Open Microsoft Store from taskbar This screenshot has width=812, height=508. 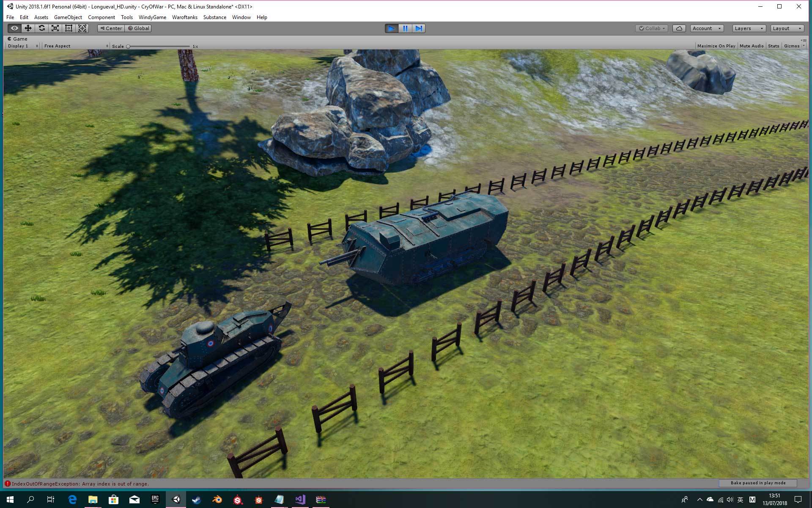coord(114,500)
